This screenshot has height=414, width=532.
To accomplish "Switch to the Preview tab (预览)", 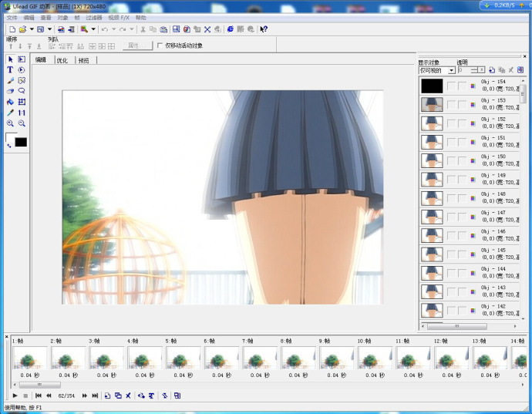I will pos(84,60).
